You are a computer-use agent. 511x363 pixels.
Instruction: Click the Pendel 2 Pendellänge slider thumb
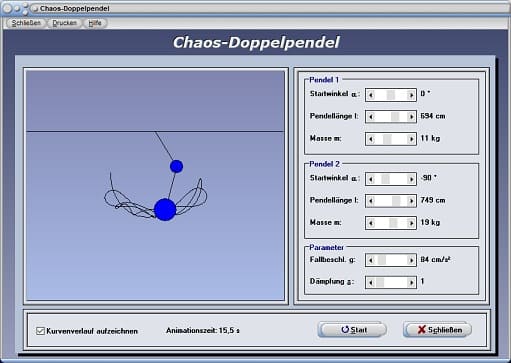coord(396,201)
